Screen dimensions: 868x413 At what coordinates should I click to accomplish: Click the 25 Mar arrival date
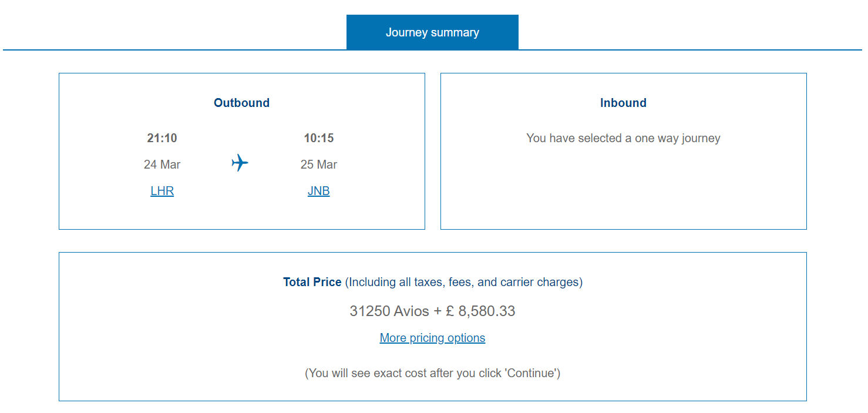[318, 164]
